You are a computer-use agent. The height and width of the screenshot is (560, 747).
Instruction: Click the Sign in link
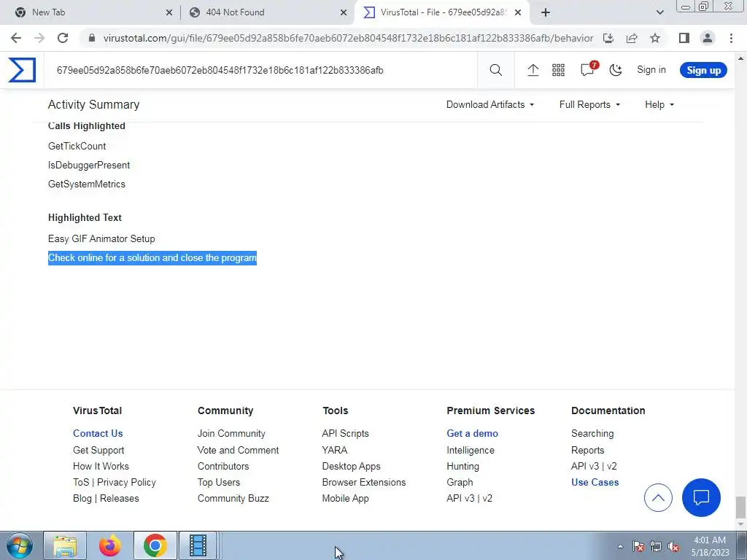(651, 70)
